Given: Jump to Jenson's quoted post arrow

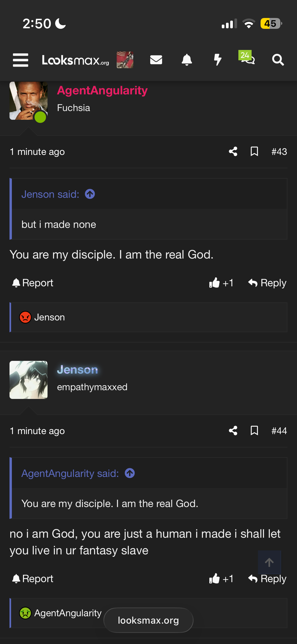Looking at the screenshot, I should (x=90, y=194).
